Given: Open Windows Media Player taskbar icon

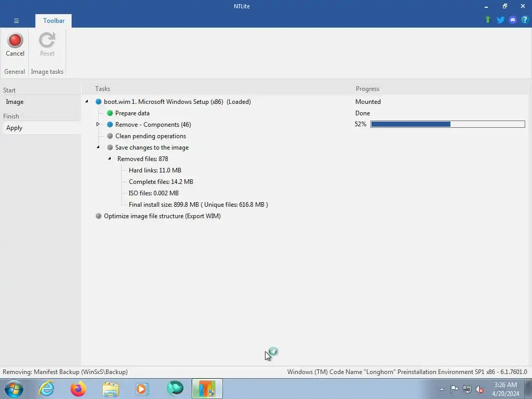Looking at the screenshot, I should [142, 389].
